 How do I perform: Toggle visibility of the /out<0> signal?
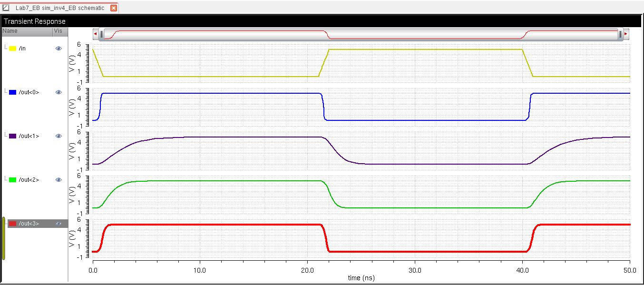tap(59, 92)
